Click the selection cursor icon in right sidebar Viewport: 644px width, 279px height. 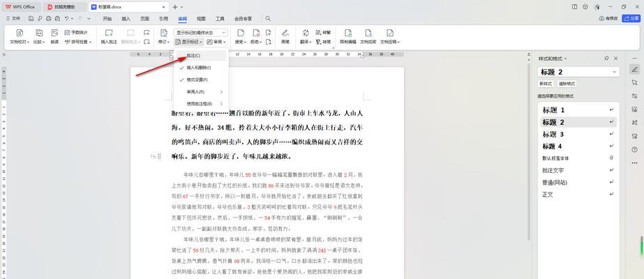coord(634,82)
